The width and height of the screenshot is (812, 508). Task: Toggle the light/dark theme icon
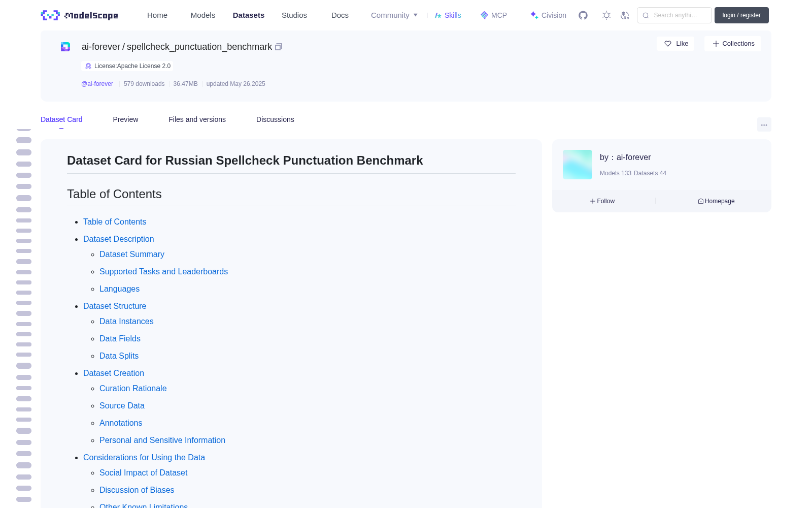[x=606, y=15]
